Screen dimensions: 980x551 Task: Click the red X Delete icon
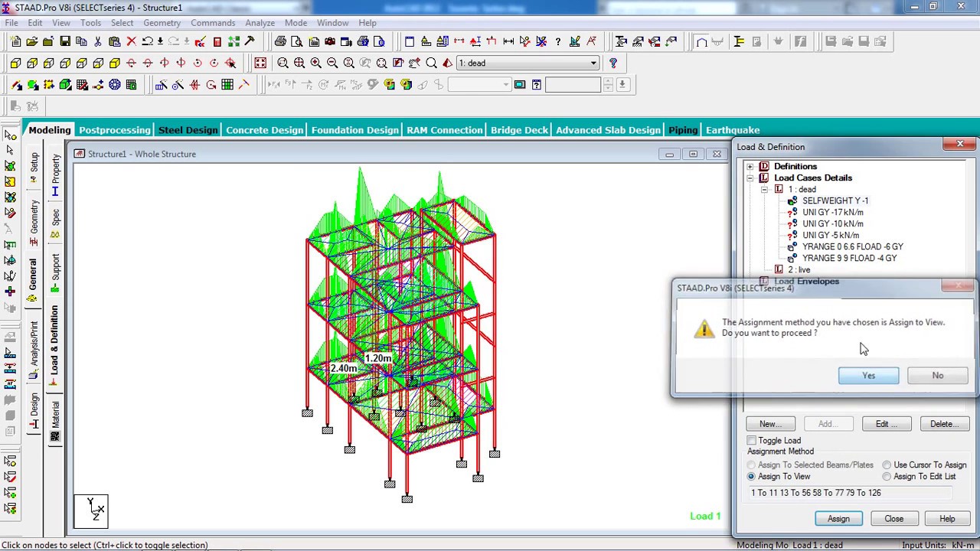131,41
